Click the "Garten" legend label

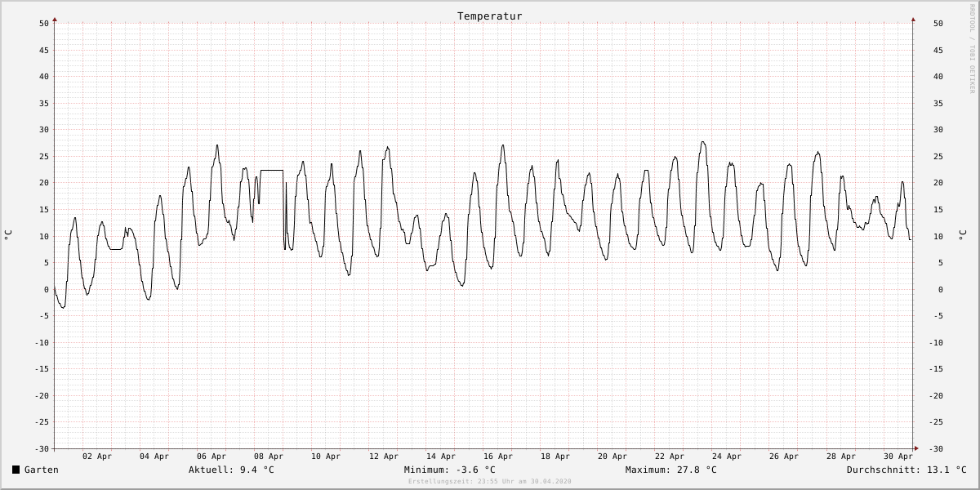(x=42, y=470)
